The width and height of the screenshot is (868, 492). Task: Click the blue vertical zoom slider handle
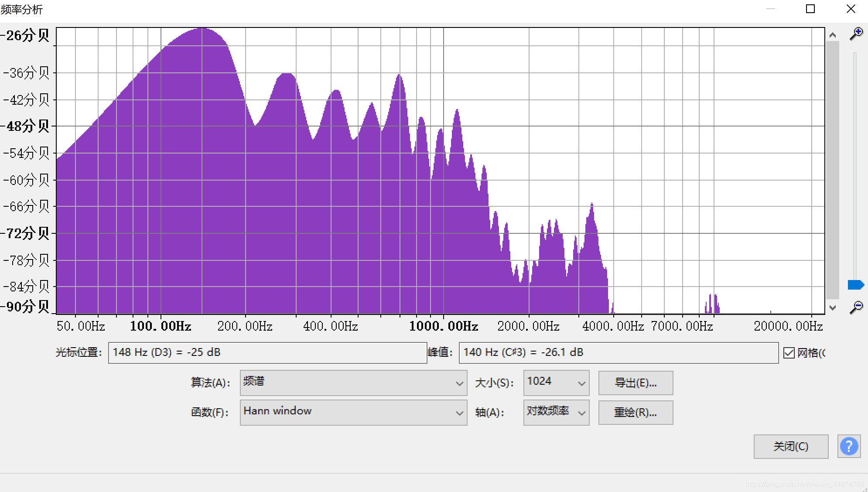point(856,285)
